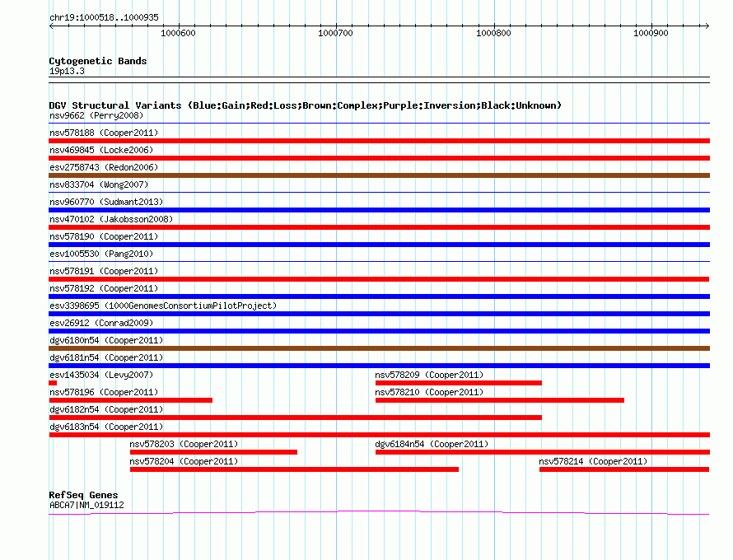733x560 pixels.
Task: Select the nsv578188 (Cooper2011) variant label
Action: click(x=104, y=133)
